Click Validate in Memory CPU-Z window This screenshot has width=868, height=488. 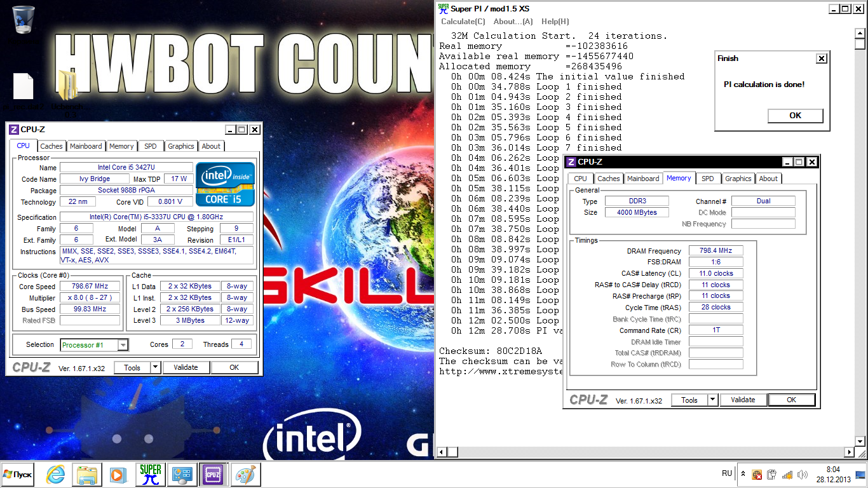[x=743, y=400]
